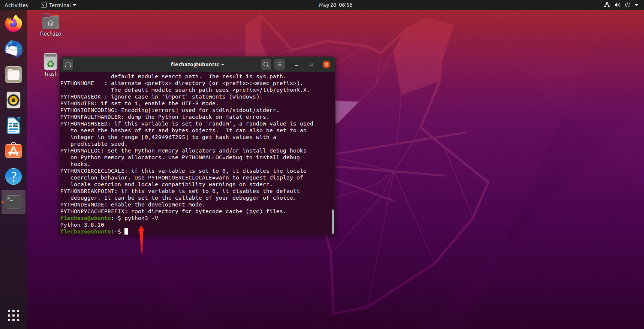Click the terminal search icon
The width and height of the screenshot is (644, 329).
266,64
